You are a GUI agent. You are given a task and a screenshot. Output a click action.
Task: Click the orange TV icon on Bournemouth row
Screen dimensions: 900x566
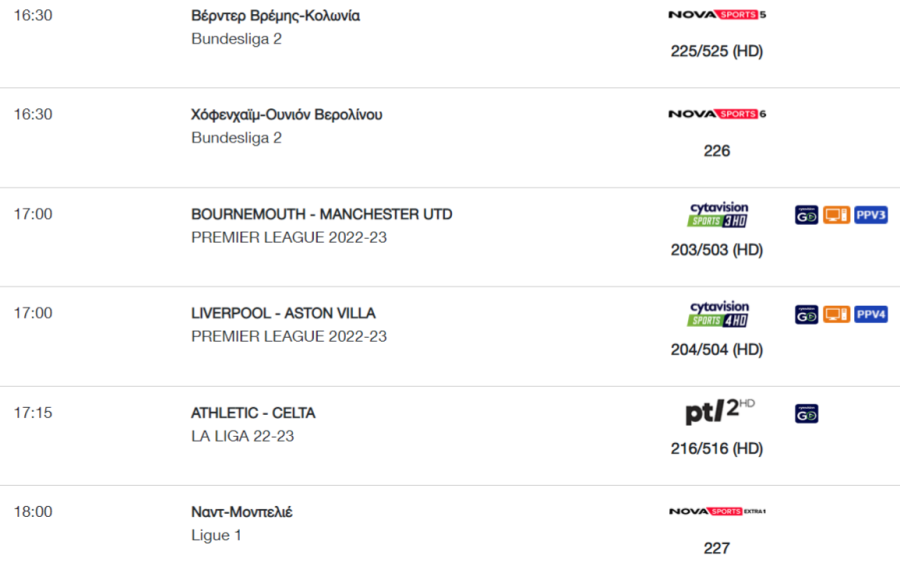(x=836, y=215)
